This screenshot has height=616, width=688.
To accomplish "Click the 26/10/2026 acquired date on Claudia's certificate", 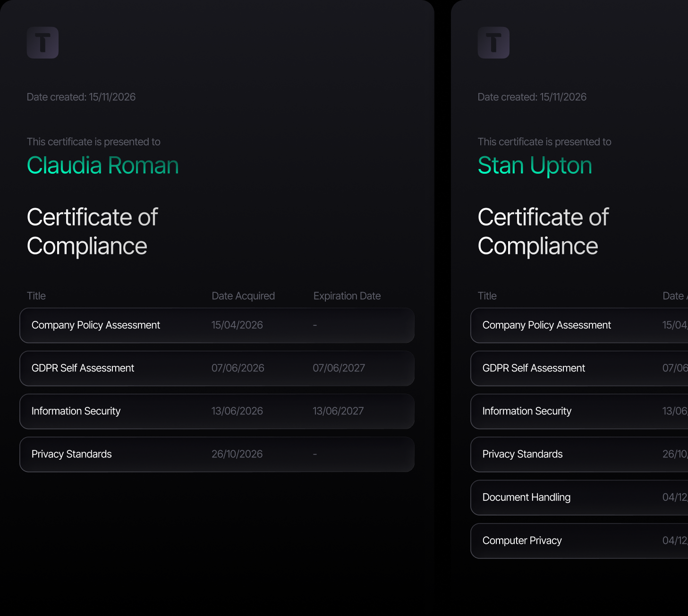I will tap(237, 454).
